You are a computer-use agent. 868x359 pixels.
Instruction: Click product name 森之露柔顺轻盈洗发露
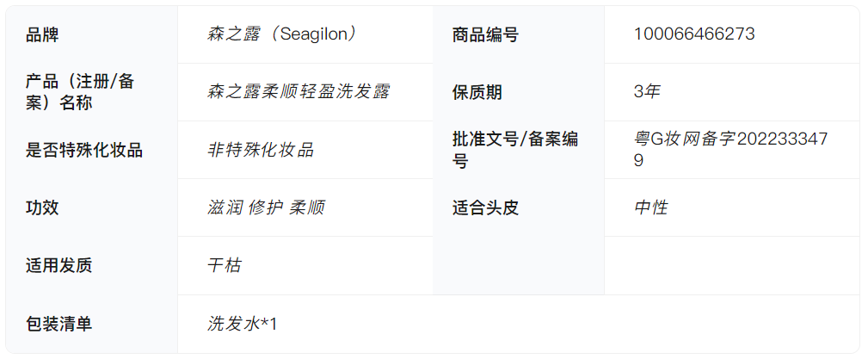coord(305,92)
